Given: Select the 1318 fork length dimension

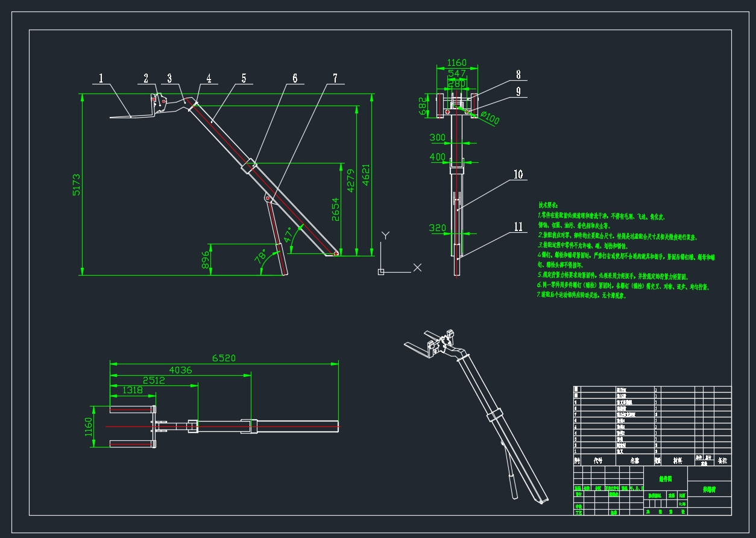Looking at the screenshot, I should click(132, 390).
